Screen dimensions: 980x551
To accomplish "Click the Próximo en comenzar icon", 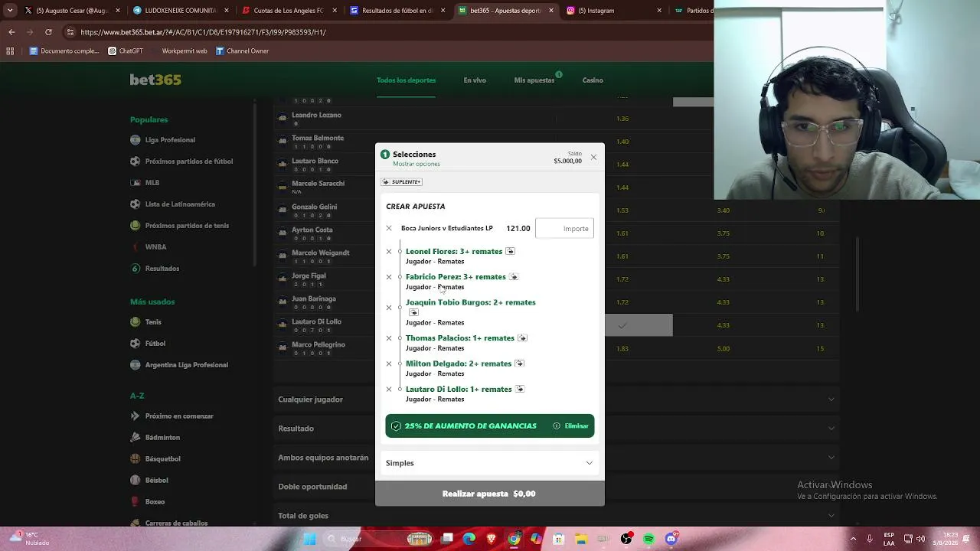I will click(136, 416).
